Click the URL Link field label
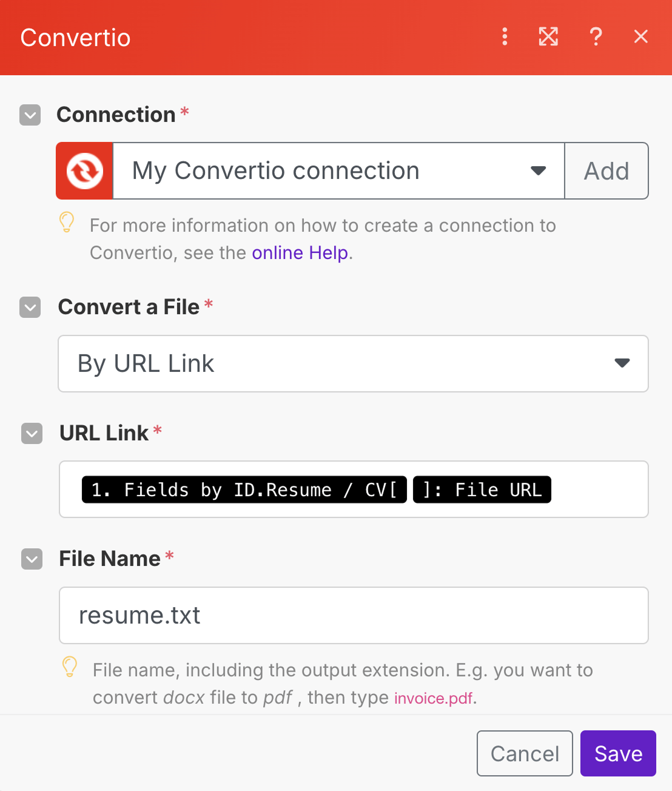672x791 pixels. pyautogui.click(x=104, y=433)
